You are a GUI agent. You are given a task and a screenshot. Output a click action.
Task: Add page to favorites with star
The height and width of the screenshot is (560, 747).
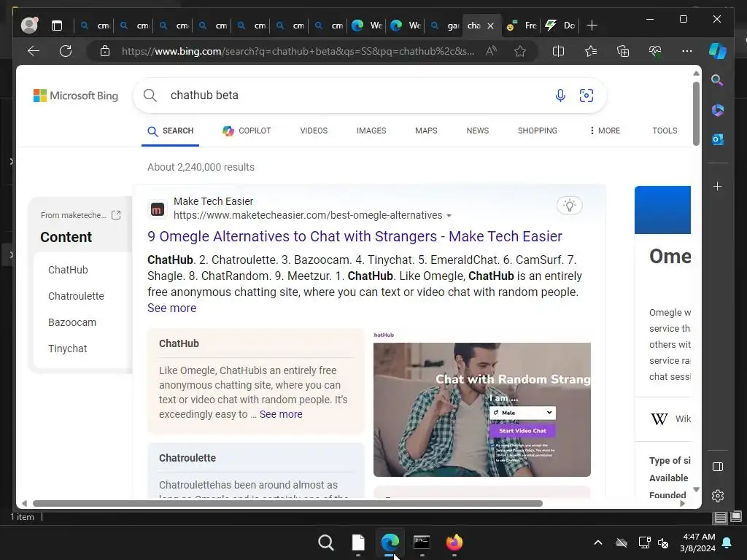[x=520, y=51]
